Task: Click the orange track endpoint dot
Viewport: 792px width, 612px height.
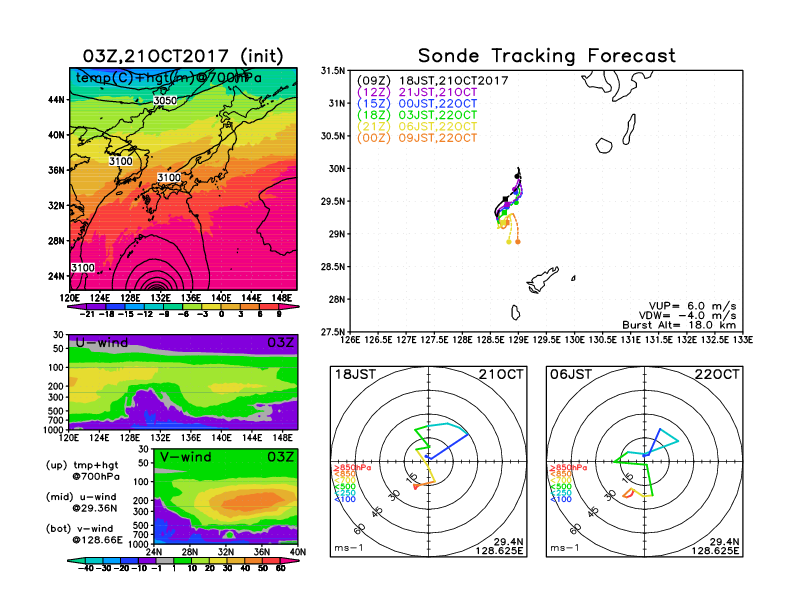Action: (518, 242)
